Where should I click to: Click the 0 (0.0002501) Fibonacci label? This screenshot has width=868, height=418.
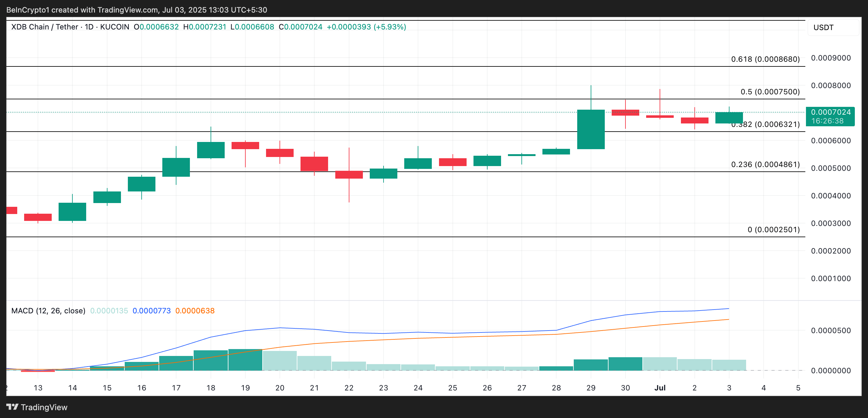click(x=773, y=230)
